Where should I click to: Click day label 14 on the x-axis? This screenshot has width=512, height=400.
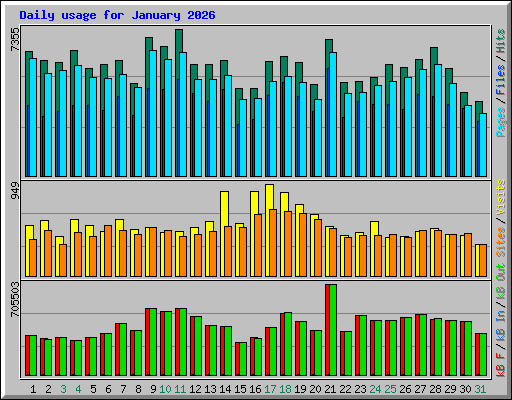click(225, 389)
